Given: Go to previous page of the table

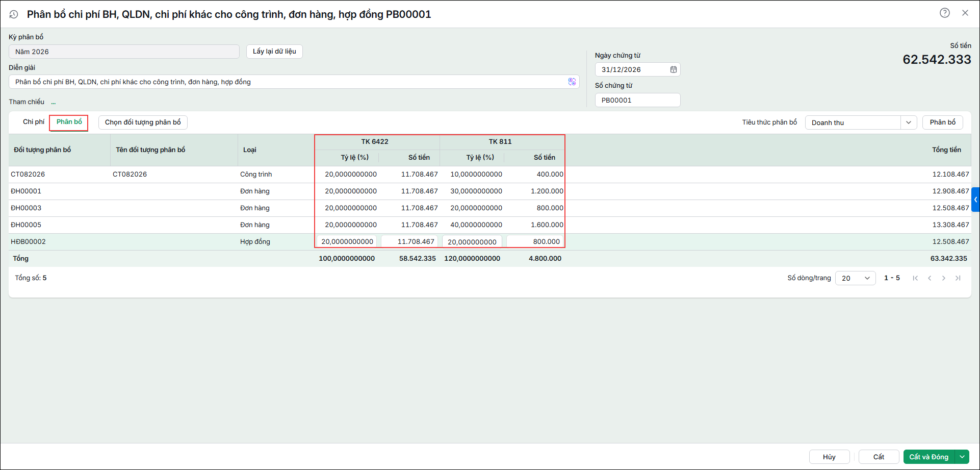Looking at the screenshot, I should (930, 278).
